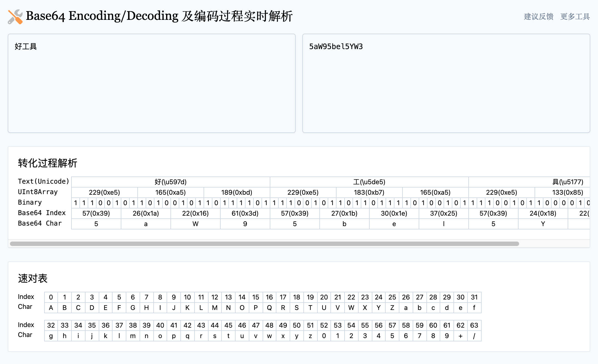Click char '/' in the lookup table
598x364 pixels.
coord(474,336)
